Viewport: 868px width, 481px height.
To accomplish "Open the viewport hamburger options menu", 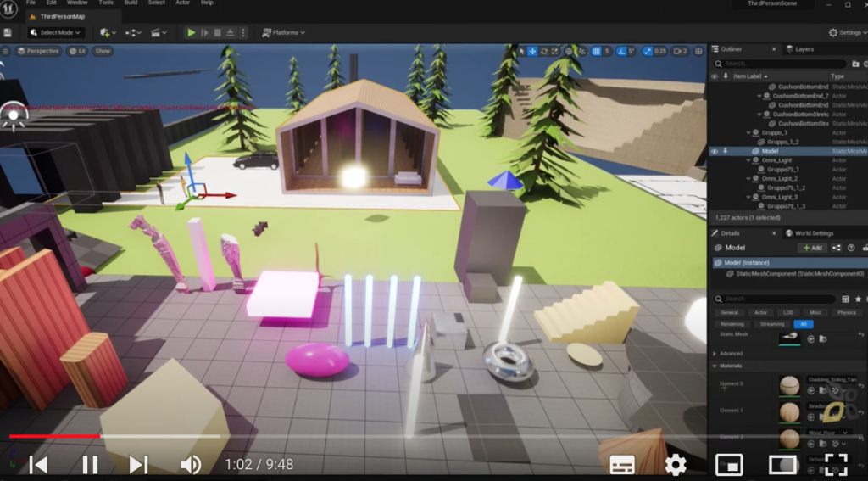I will (x=6, y=51).
